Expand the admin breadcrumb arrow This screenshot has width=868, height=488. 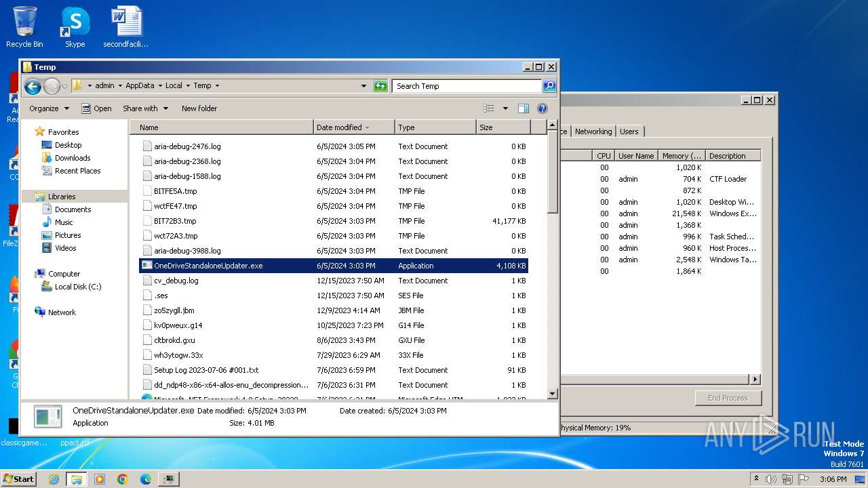[x=120, y=86]
